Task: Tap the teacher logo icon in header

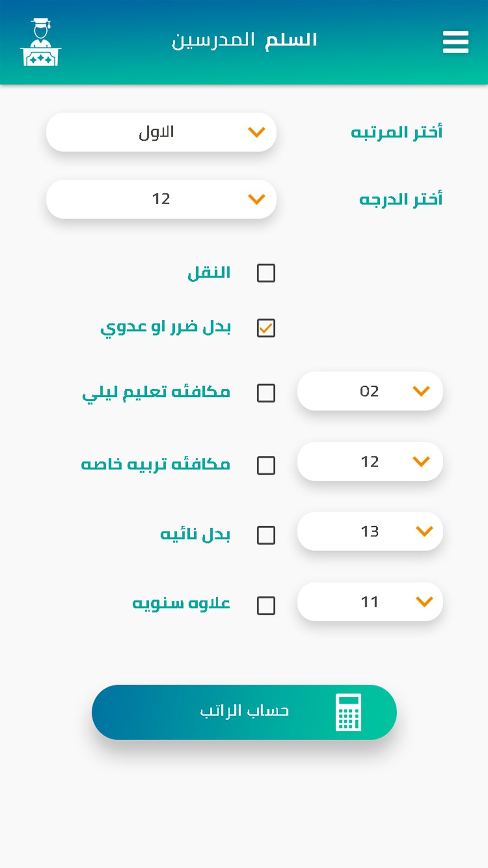Action: coord(41,42)
